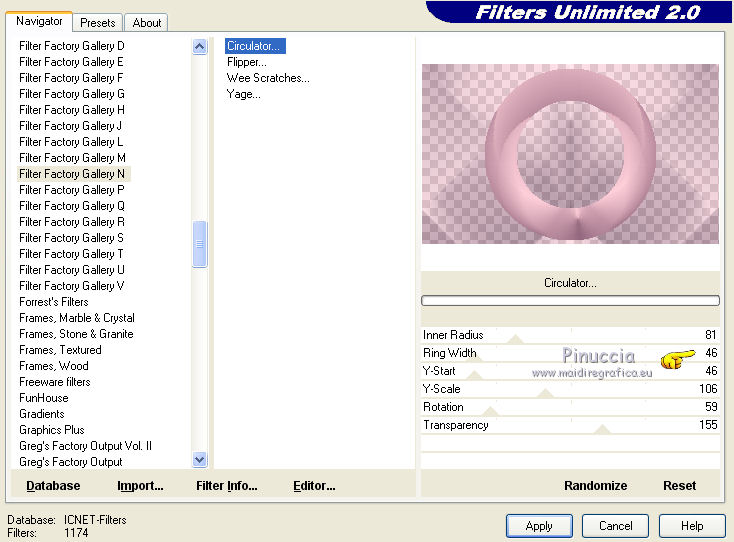Select Filter Factory Gallery G

tap(72, 94)
